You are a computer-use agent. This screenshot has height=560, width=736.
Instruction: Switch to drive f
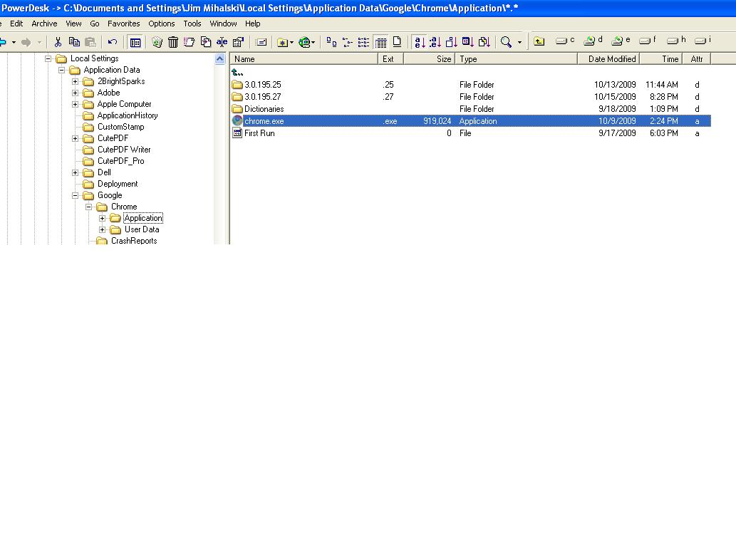tap(648, 41)
